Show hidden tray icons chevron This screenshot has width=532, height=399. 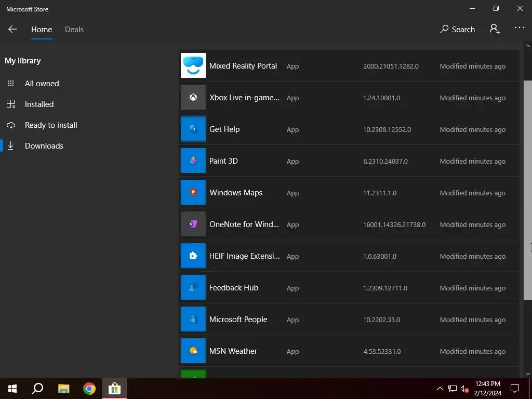tap(440, 389)
